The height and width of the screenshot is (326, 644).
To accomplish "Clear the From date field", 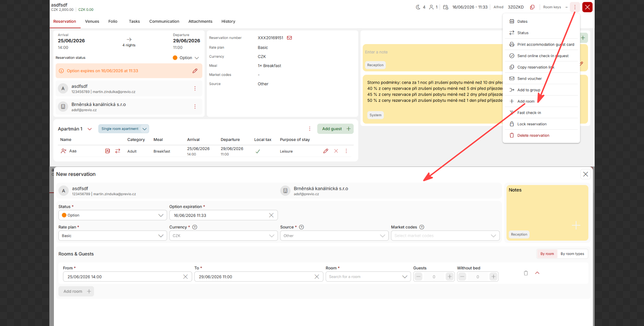I will pos(185,277).
